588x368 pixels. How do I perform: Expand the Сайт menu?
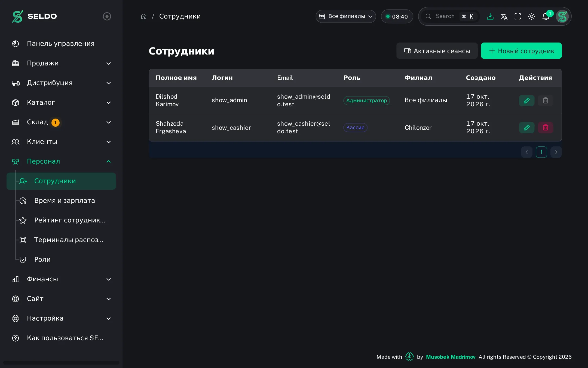pyautogui.click(x=61, y=299)
